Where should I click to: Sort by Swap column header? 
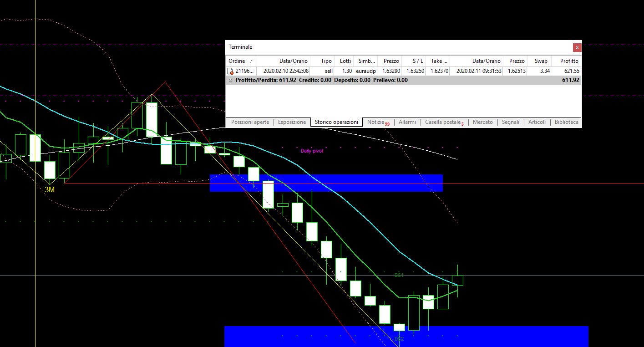tap(539, 61)
